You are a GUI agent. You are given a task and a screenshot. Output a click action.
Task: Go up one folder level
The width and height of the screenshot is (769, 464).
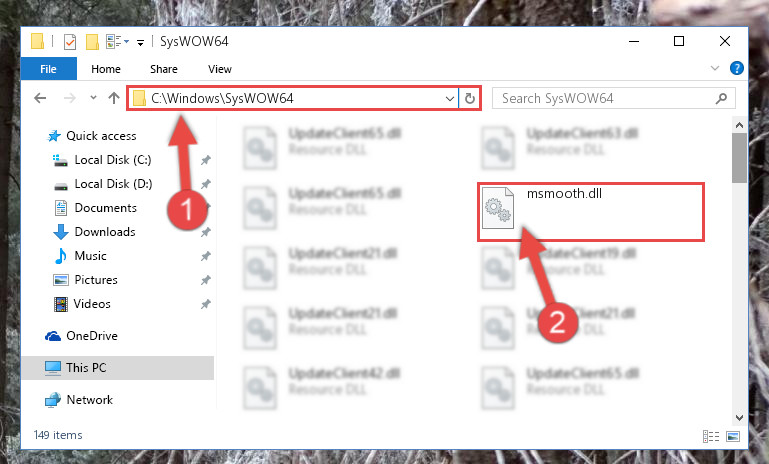(114, 98)
